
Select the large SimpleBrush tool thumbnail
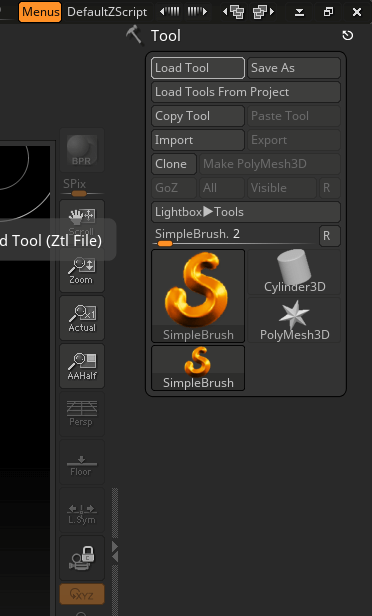coord(198,296)
